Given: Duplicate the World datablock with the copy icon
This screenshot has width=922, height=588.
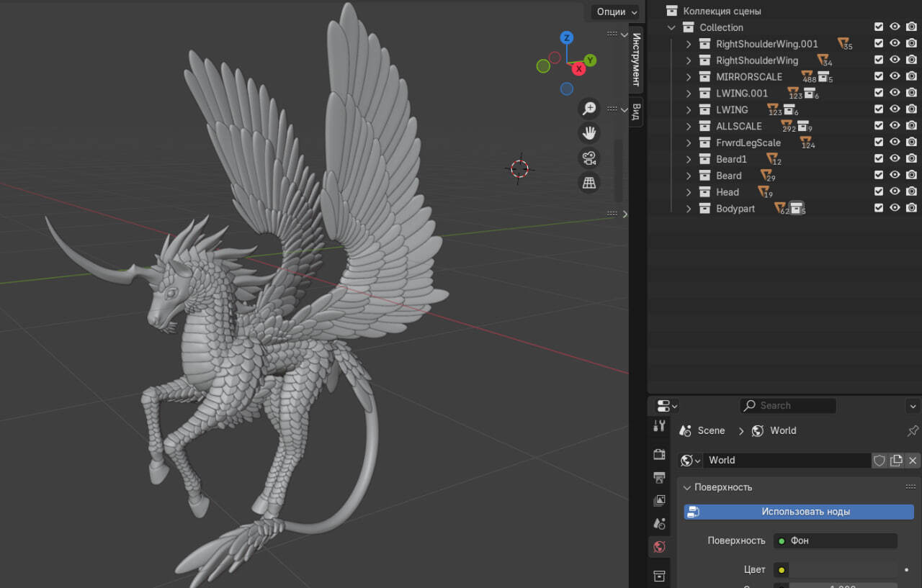Looking at the screenshot, I should coord(896,461).
